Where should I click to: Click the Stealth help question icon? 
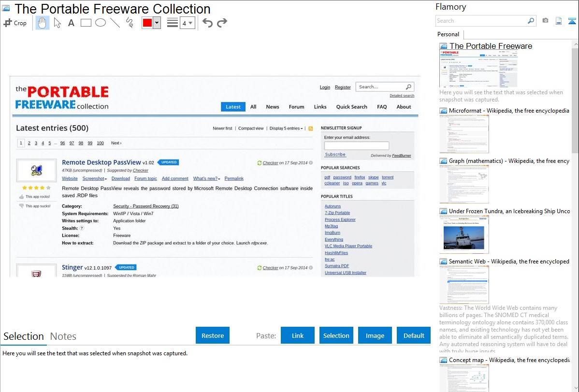[82, 228]
